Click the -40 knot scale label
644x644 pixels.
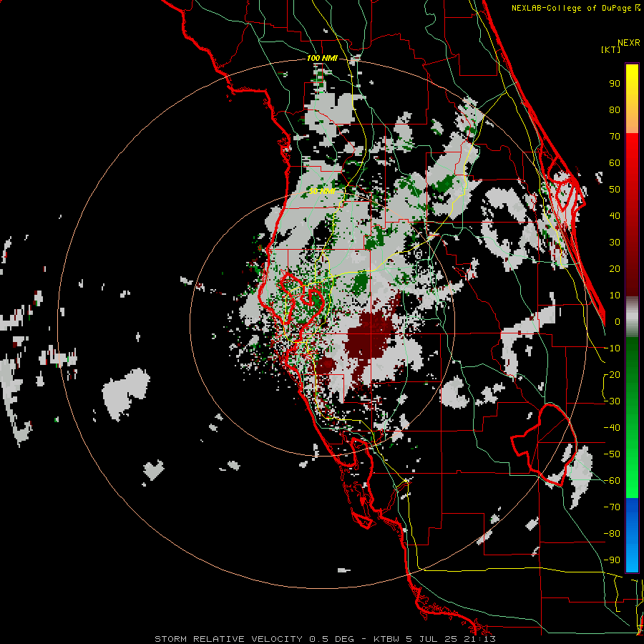coord(612,428)
